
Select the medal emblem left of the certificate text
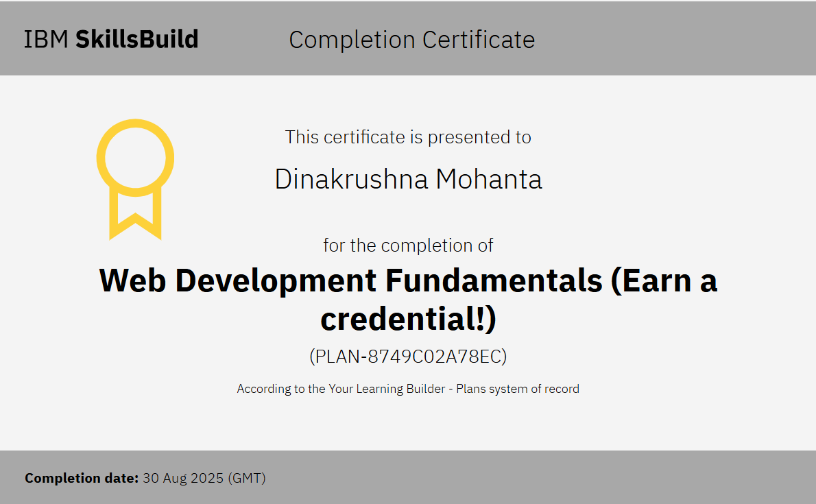[x=135, y=178]
